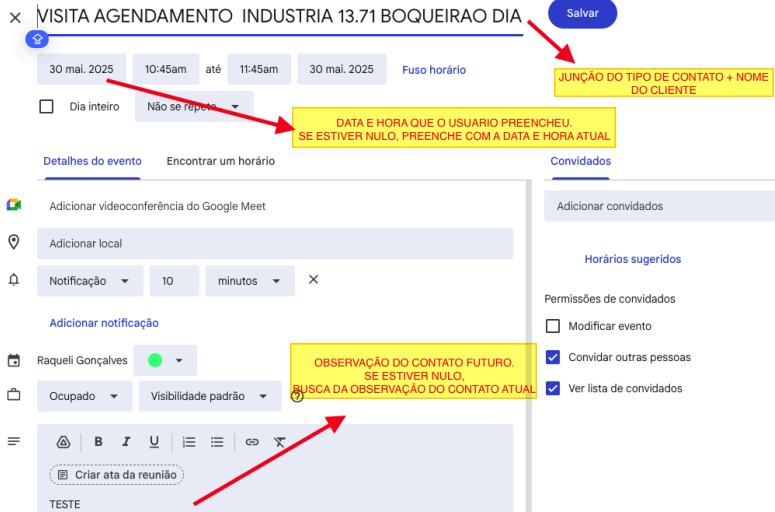Click the Raqueli Gonçalves calendar name
Viewport: 775px width, 512px height.
82,361
